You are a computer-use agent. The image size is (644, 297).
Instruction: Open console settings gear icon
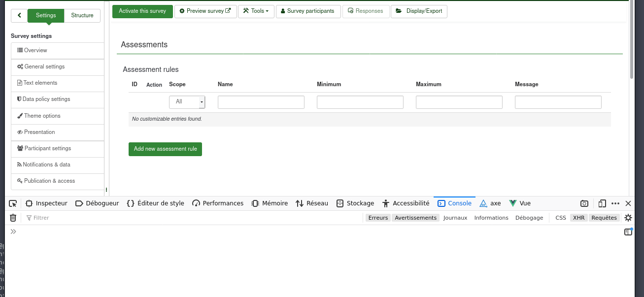pos(628,218)
